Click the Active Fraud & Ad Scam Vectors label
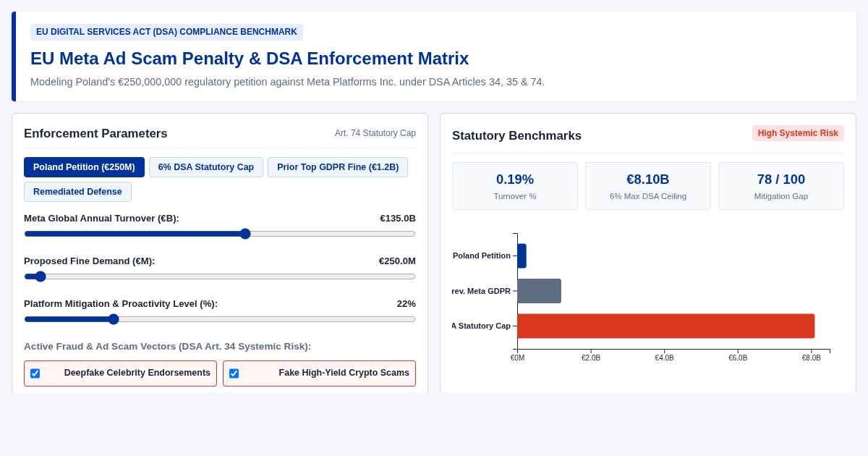The image size is (868, 456). point(167,347)
